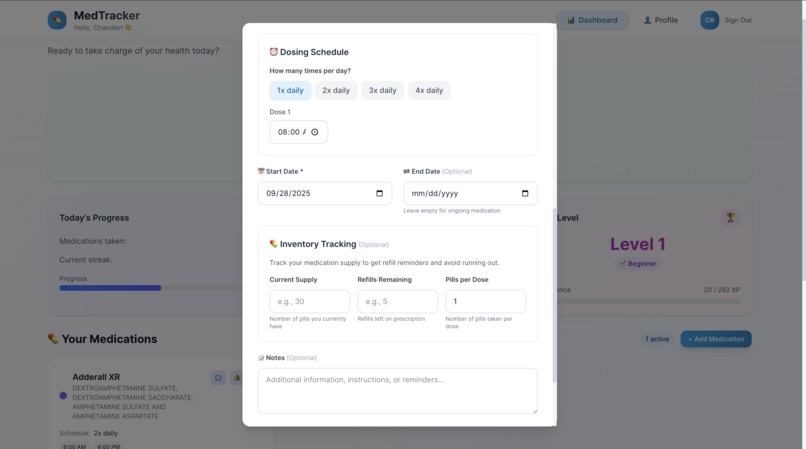This screenshot has height=449, width=806.
Task: Click Sign Out link
Action: coord(738,21)
